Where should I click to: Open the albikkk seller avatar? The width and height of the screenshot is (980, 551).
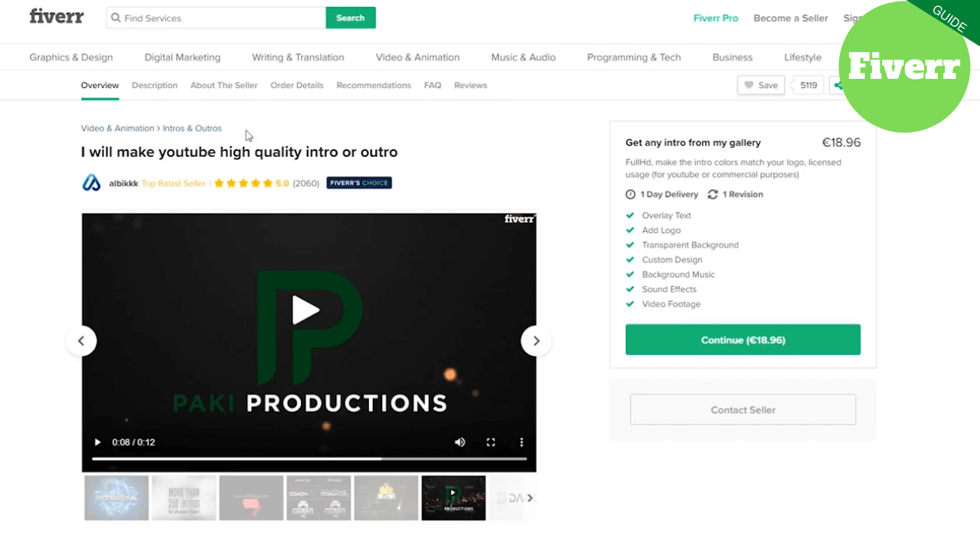pyautogui.click(x=91, y=183)
